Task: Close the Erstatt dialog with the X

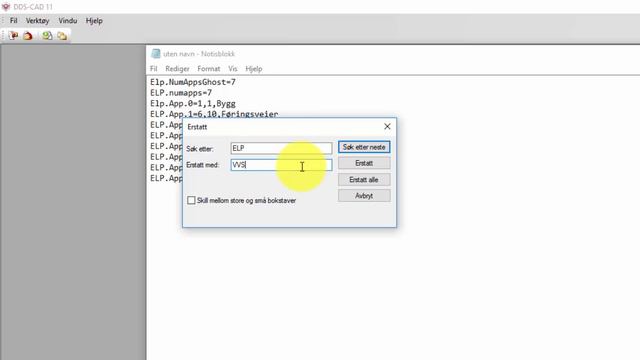Action: pyautogui.click(x=387, y=127)
